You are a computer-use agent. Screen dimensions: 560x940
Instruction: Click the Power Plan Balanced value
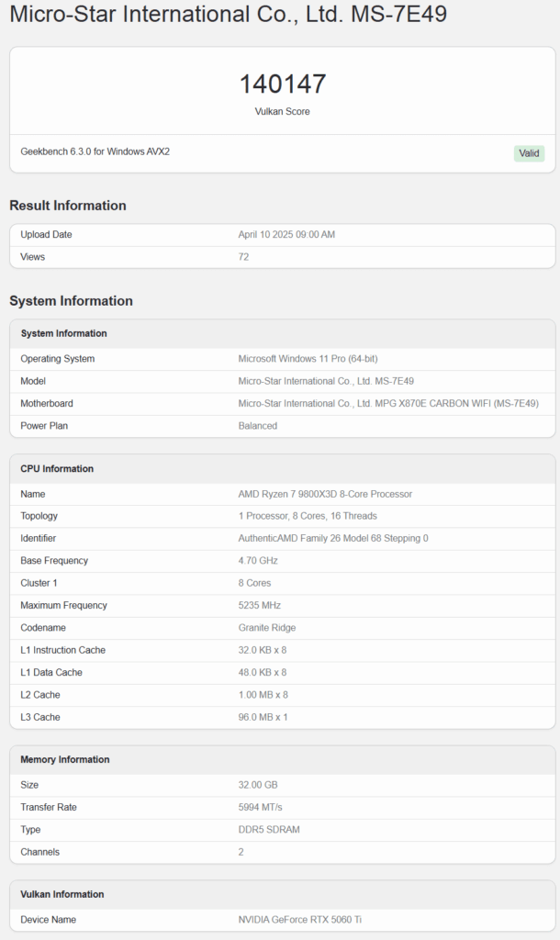coord(258,426)
